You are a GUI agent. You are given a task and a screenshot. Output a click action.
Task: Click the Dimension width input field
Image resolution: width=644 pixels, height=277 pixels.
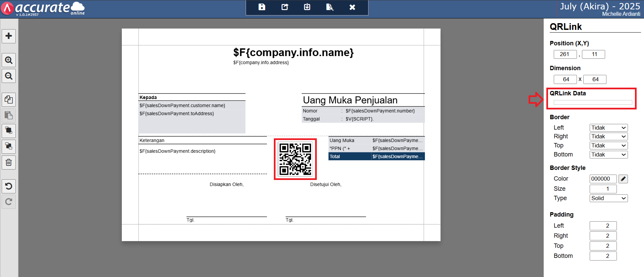point(565,79)
